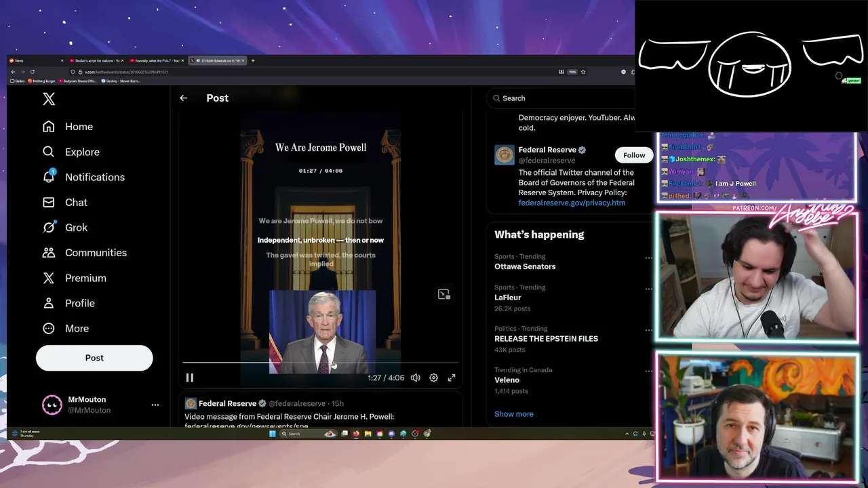Screen dimensions: 868x488
Task: Open Destiny - Steven Bonn bookmark
Action: pyautogui.click(x=121, y=81)
